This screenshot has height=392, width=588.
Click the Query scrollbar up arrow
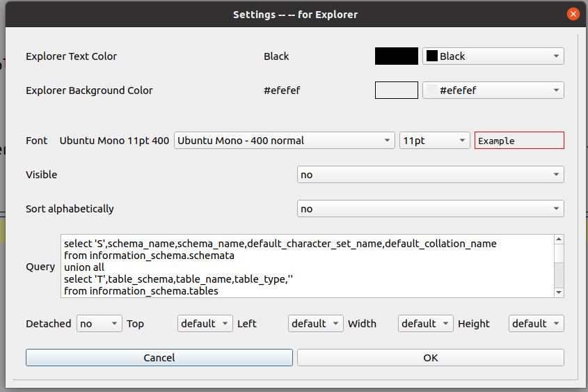pos(559,240)
